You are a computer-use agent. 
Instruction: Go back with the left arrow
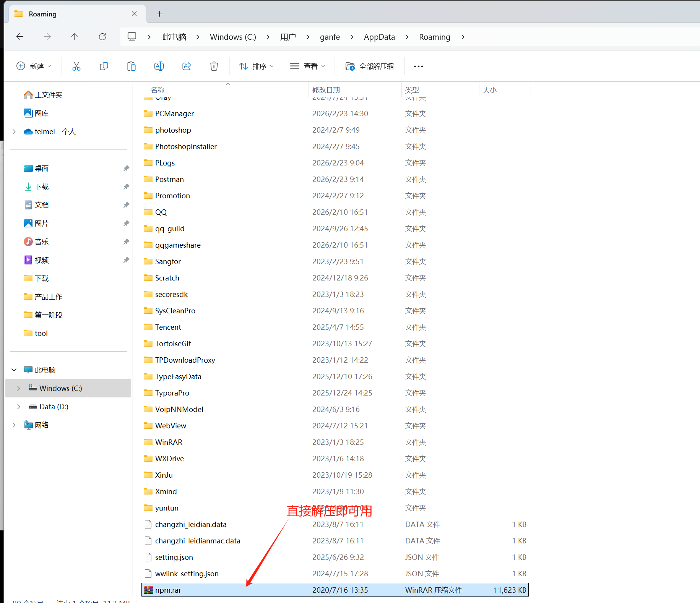tap(20, 37)
